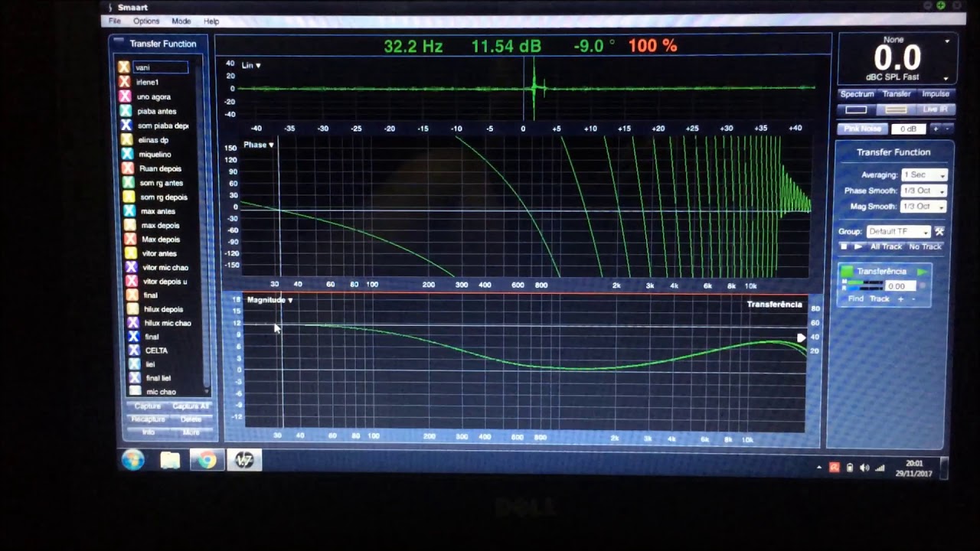The height and width of the screenshot is (551, 980).
Task: Open the Group dropdown showing Default TF
Action: [x=897, y=231]
